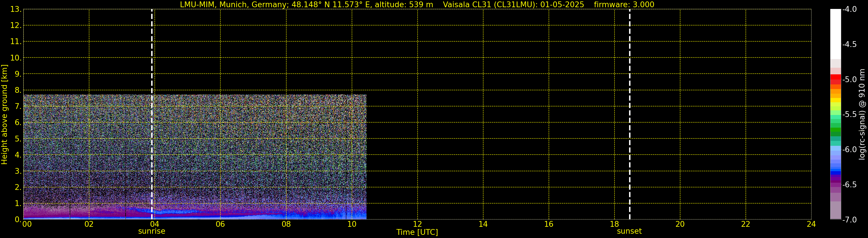This screenshot has height=238, width=868.
Task: Click the '02' time axis tick label
Action: [89, 224]
